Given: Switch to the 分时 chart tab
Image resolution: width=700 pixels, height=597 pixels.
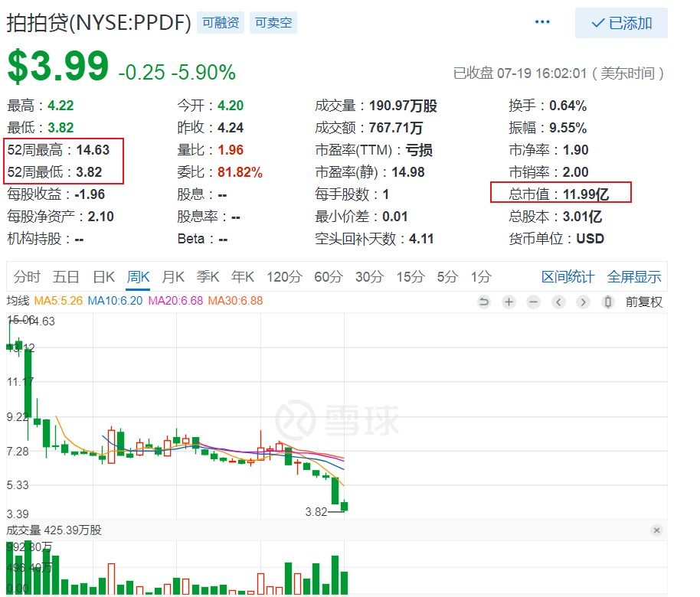Looking at the screenshot, I should click(x=27, y=277).
